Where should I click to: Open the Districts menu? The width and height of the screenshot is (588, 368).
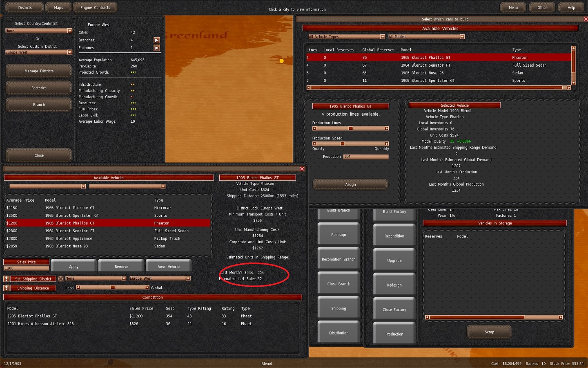(25, 7)
